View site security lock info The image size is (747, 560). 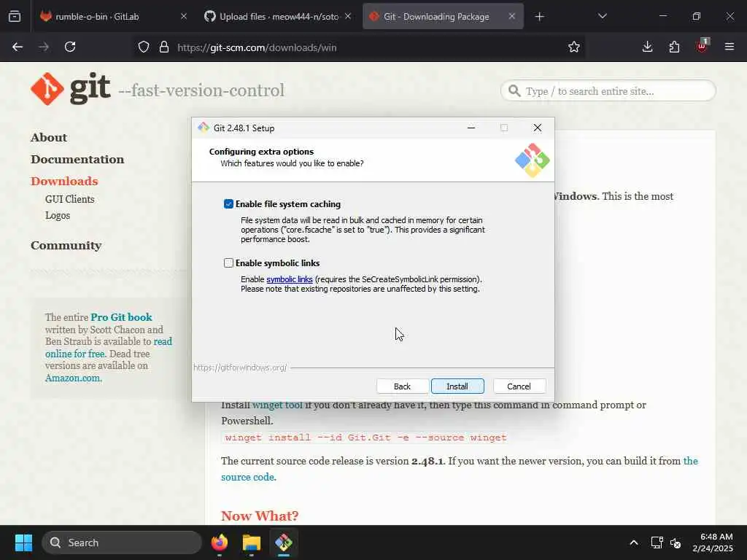[x=164, y=47]
